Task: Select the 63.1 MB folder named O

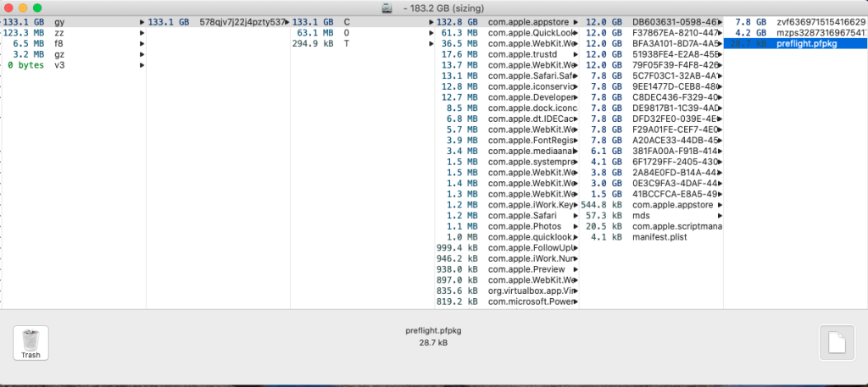Action: 348,32
